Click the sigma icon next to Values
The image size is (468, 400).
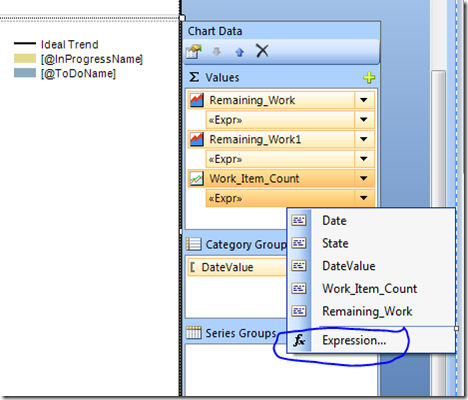[194, 77]
